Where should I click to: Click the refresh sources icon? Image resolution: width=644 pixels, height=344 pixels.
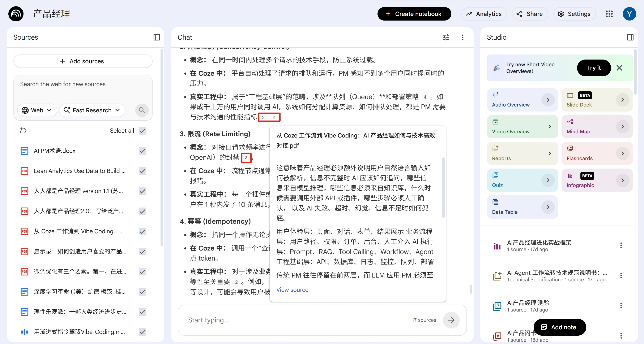click(x=23, y=131)
